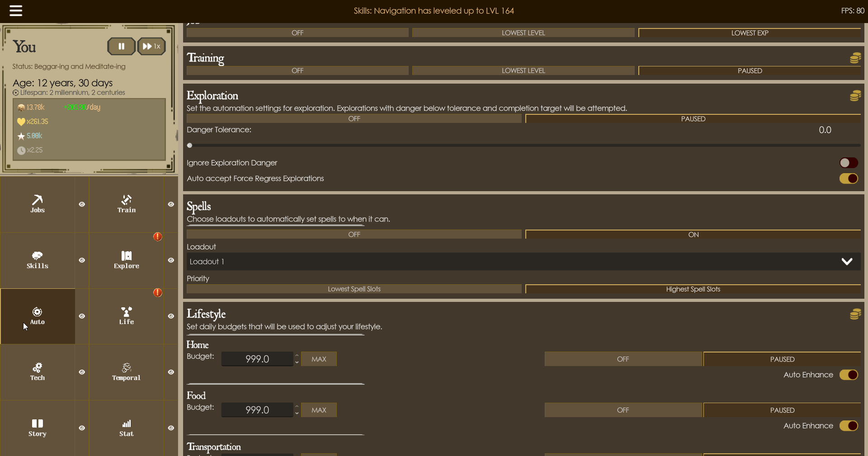Choose Highest Spell Slots priority
This screenshot has width=868, height=456.
click(693, 289)
